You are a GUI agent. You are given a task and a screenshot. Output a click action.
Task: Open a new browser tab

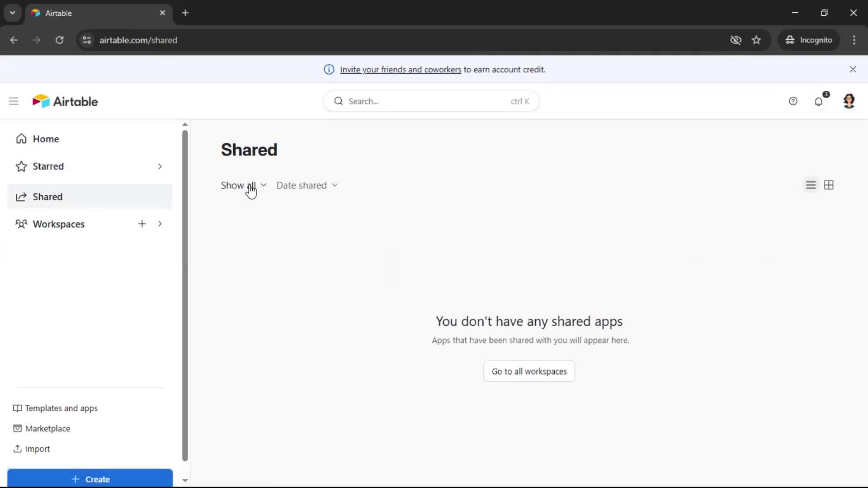pos(185,13)
